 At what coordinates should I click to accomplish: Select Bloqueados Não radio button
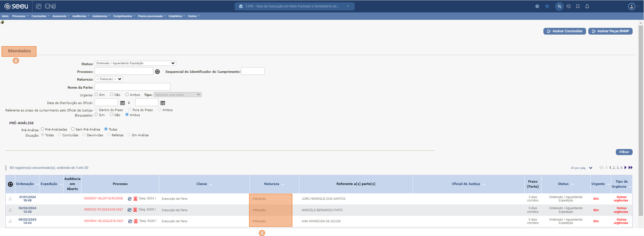[112, 115]
